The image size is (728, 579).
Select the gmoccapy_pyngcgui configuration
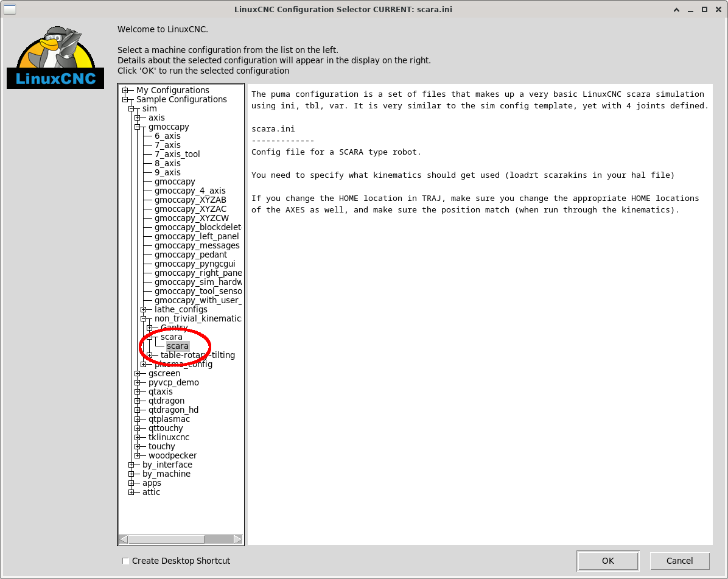click(195, 264)
